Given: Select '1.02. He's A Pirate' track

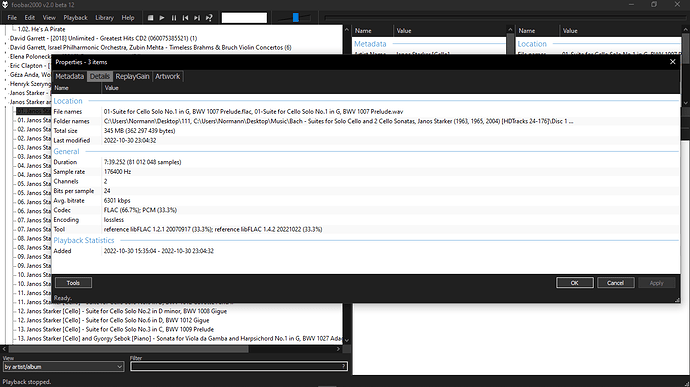Looking at the screenshot, I should 42,29.
